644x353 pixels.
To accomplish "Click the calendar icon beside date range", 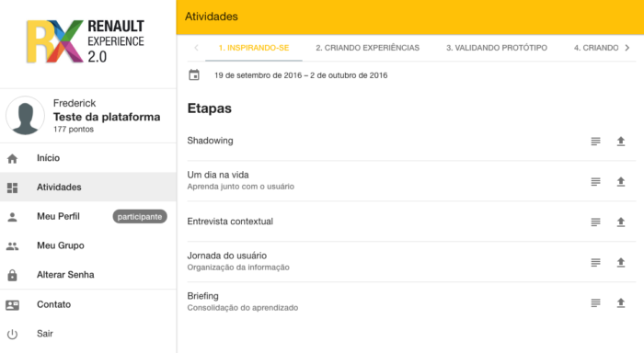I will 194,75.
